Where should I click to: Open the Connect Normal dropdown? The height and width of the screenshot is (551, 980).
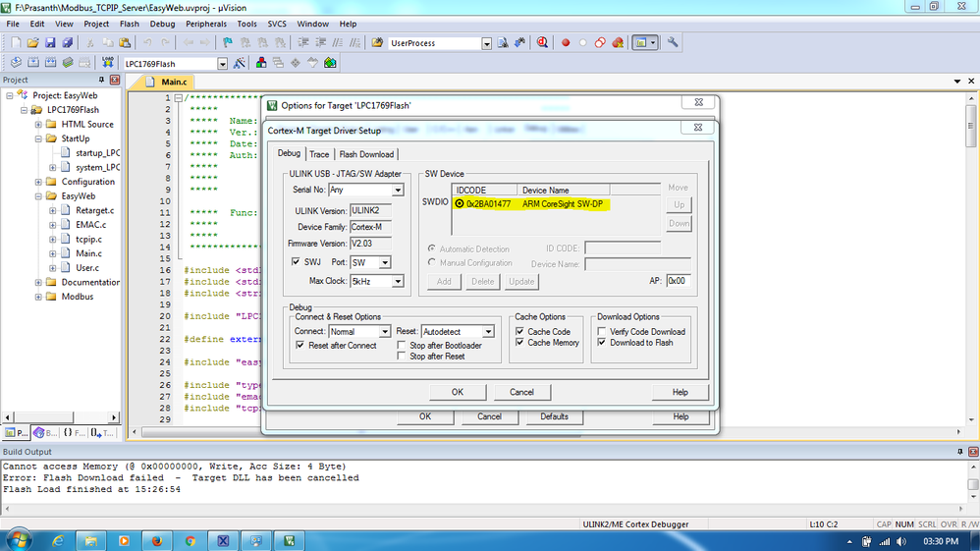coord(384,331)
